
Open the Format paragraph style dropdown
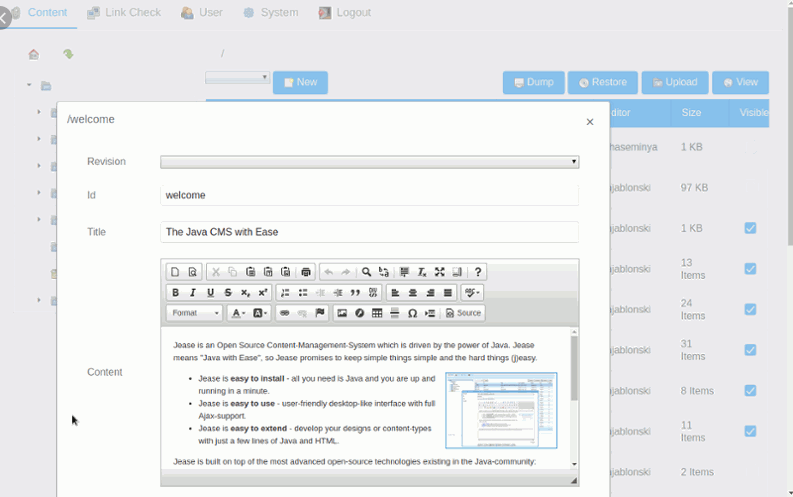(195, 313)
